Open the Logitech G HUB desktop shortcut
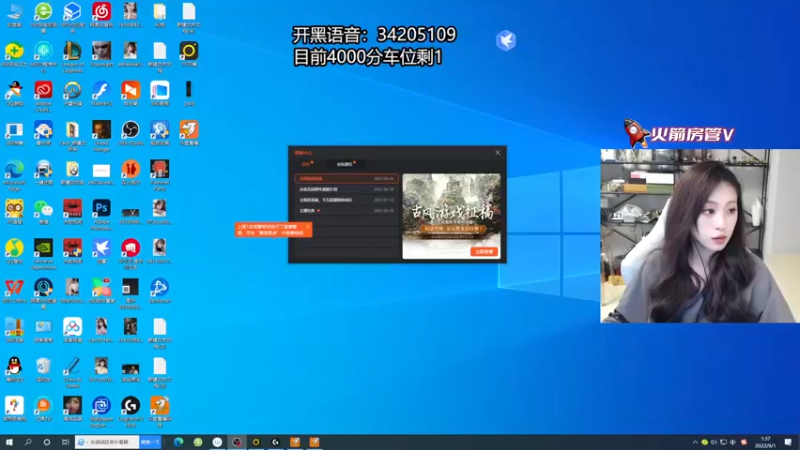The width and height of the screenshot is (800, 450). 131,411
